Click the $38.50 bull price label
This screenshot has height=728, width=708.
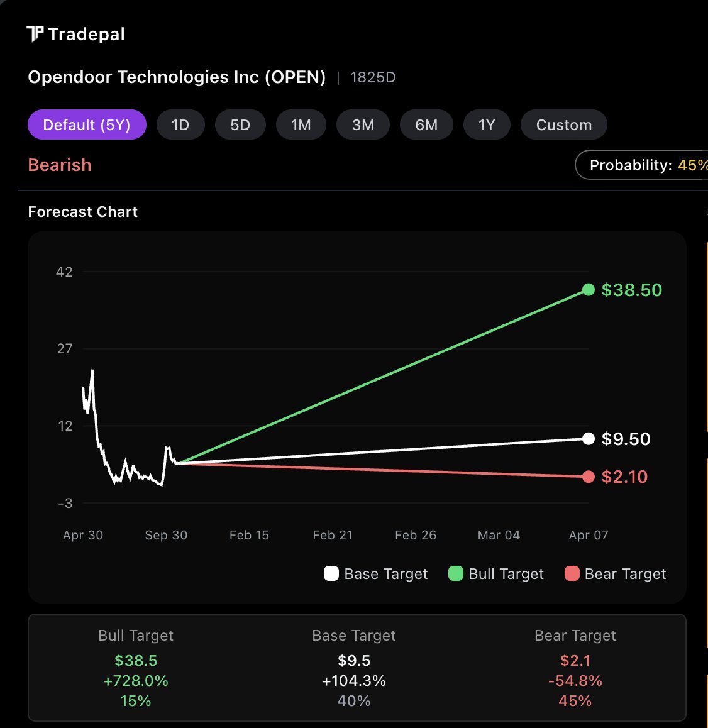coord(631,290)
